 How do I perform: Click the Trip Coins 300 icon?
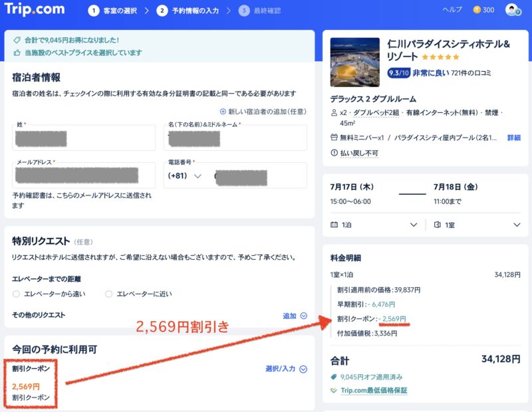[x=476, y=10]
